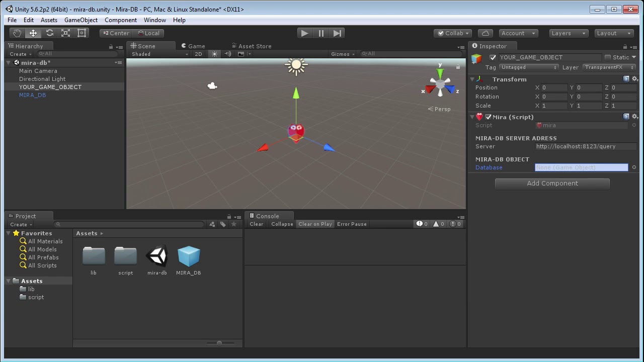Viewport: 644px width, 362px height.
Task: Enable the Static checkbox
Action: click(x=607, y=57)
